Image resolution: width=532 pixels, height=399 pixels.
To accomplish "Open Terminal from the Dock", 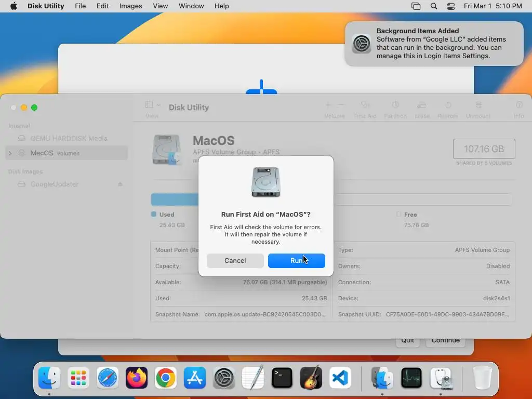I will coord(282,378).
